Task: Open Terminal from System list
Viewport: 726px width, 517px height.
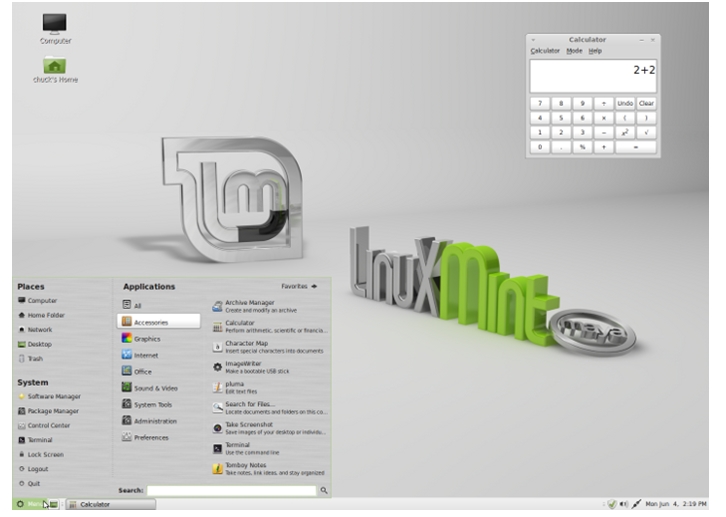Action: click(35, 440)
